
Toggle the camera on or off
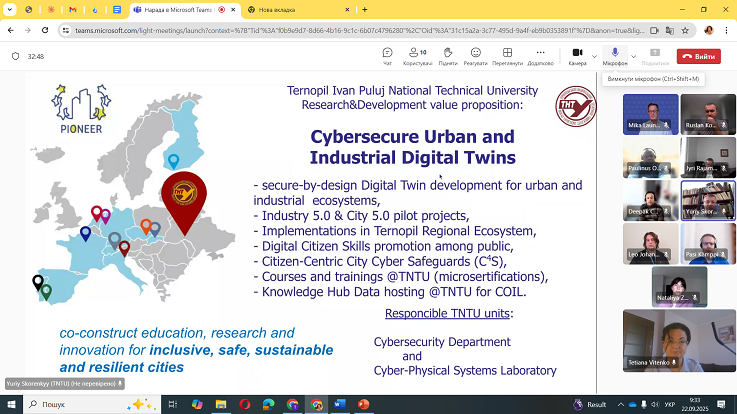[577, 54]
